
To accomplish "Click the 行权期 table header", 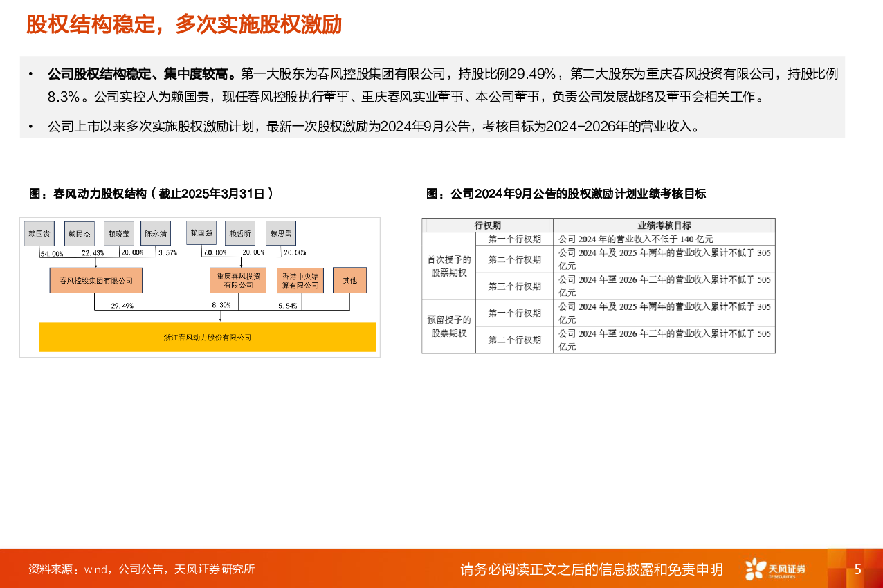I will coord(488,226).
